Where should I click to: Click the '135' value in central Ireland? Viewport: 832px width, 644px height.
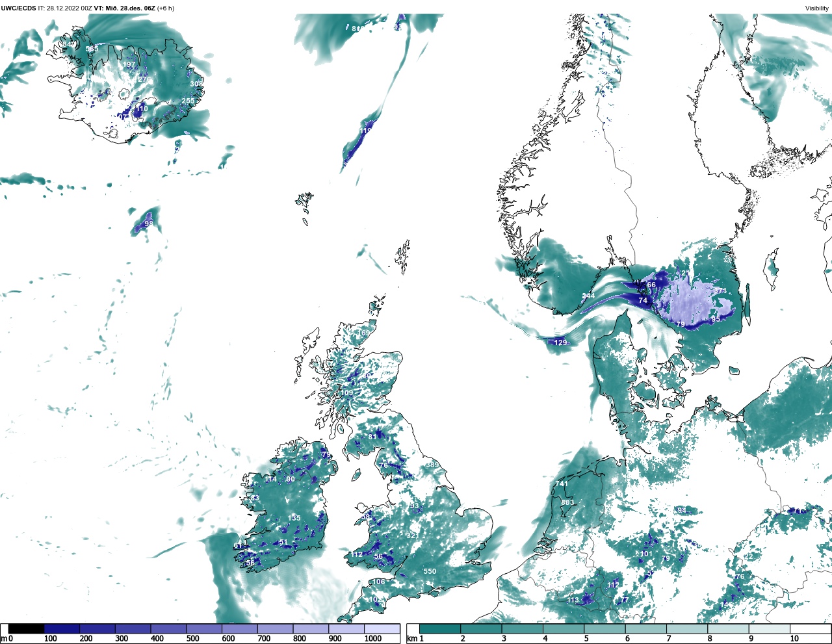coord(294,518)
